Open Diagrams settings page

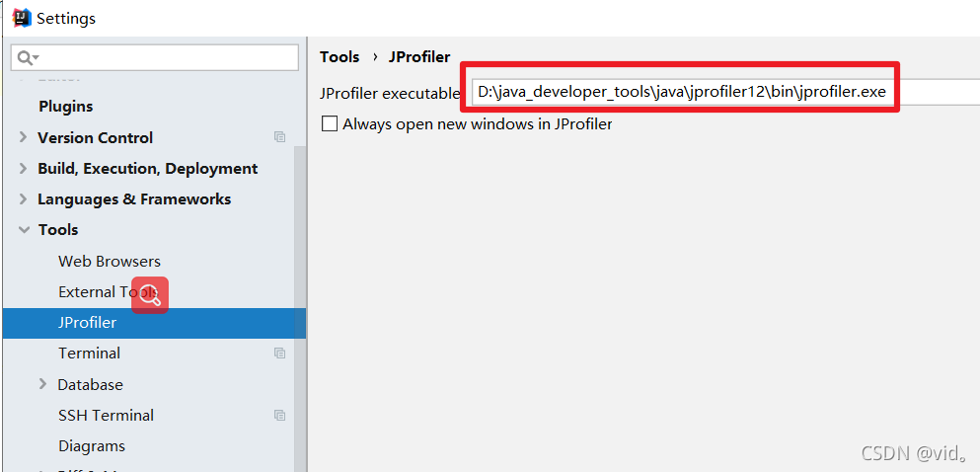91,445
